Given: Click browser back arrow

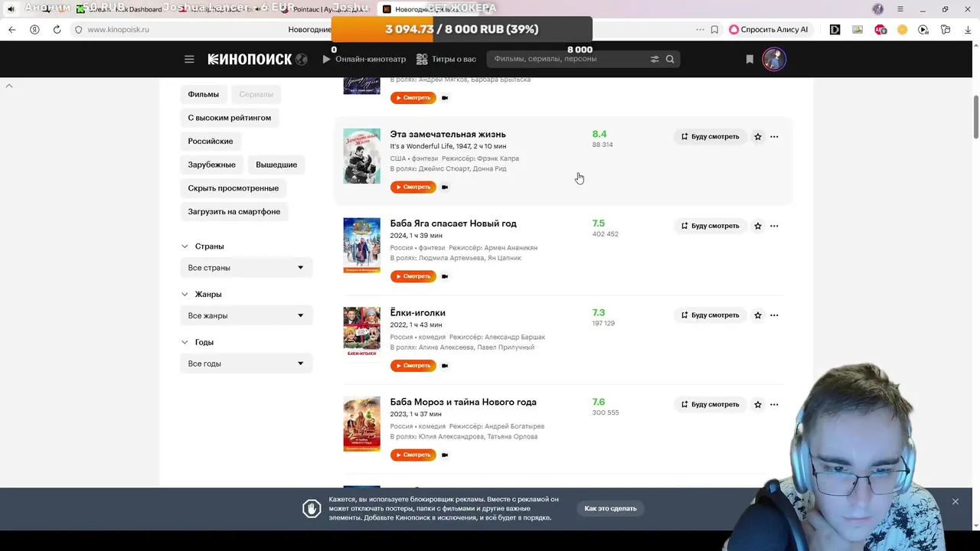Looking at the screenshot, I should [x=11, y=29].
